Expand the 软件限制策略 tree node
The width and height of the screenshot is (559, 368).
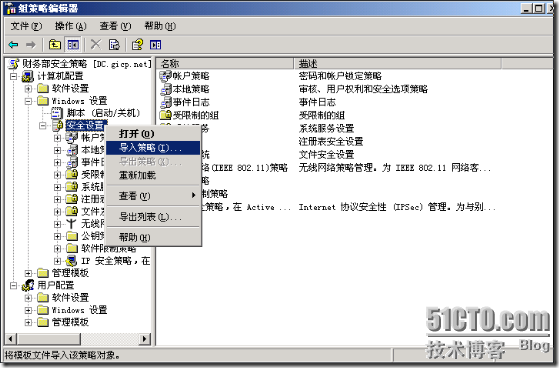[57, 248]
